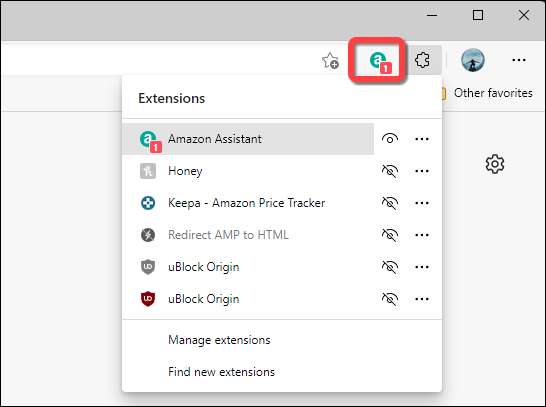Open the browser Settings and more menu

[518, 60]
